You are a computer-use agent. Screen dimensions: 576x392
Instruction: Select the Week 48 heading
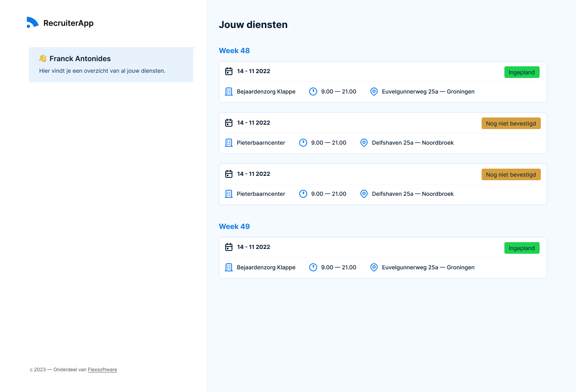pos(234,51)
